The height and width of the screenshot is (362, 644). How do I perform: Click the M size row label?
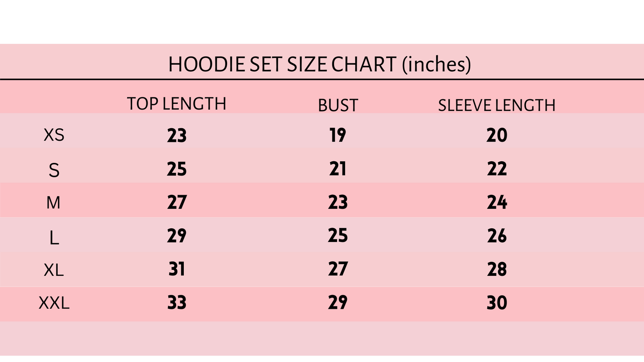point(54,202)
